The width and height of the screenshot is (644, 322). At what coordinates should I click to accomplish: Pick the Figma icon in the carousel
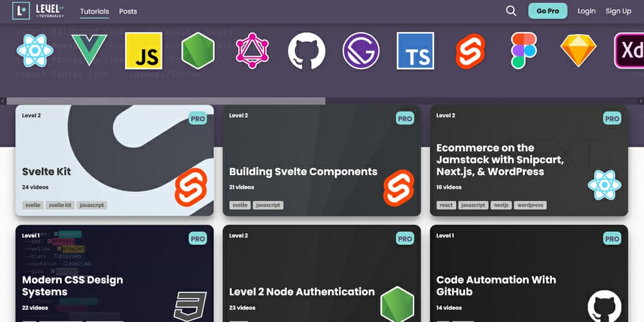tap(524, 50)
